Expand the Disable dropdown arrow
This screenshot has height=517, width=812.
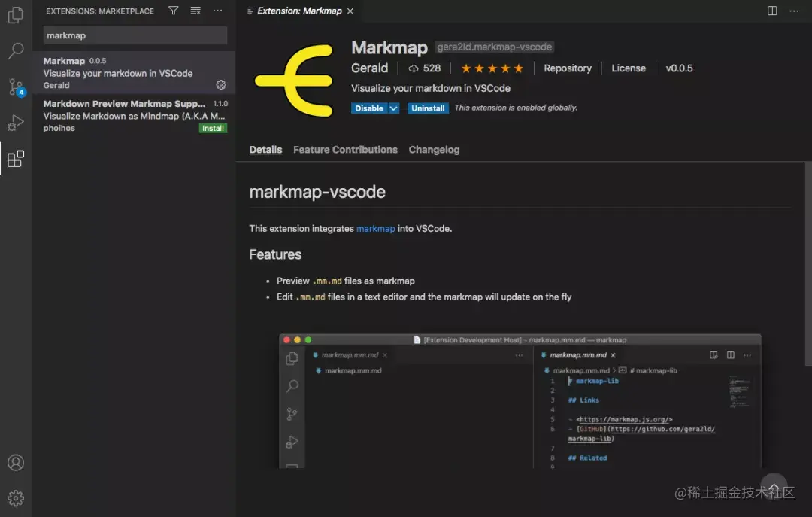393,108
